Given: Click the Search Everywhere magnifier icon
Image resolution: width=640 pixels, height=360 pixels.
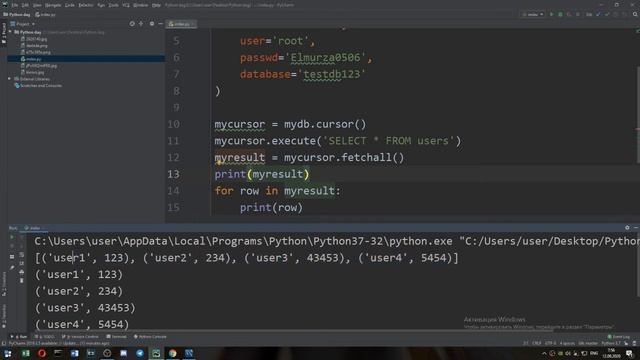Looking at the screenshot, I should click(635, 14).
